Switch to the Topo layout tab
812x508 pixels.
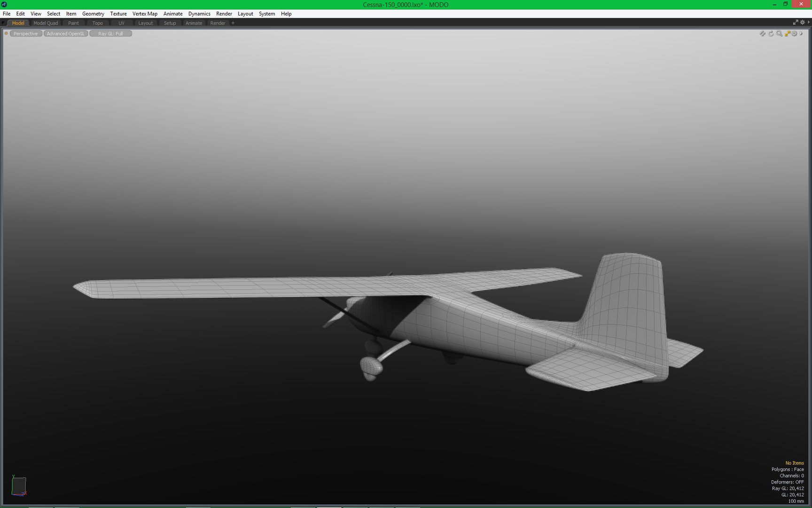97,23
